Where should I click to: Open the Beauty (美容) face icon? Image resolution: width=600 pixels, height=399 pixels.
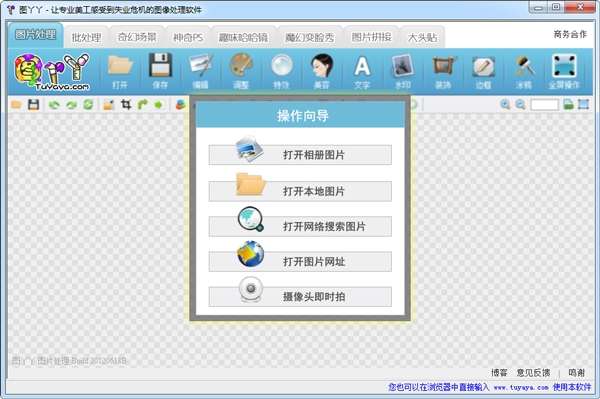pyautogui.click(x=321, y=71)
